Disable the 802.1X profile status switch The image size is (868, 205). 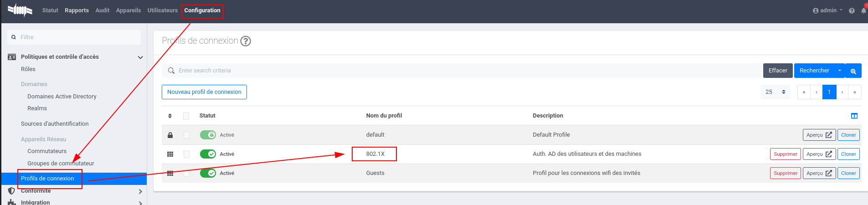(208, 154)
